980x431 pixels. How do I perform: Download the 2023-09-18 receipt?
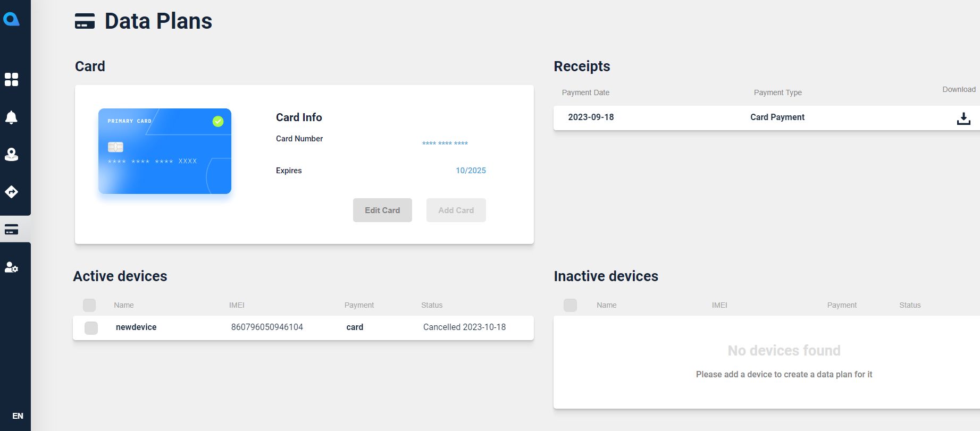click(x=963, y=119)
